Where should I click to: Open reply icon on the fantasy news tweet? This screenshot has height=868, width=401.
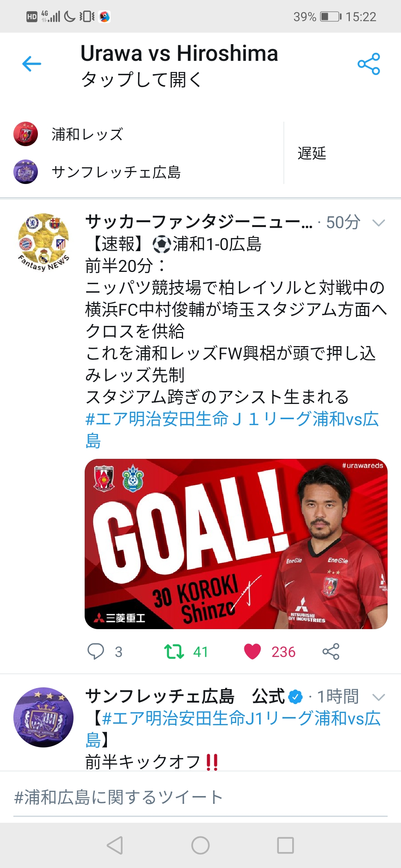click(95, 651)
